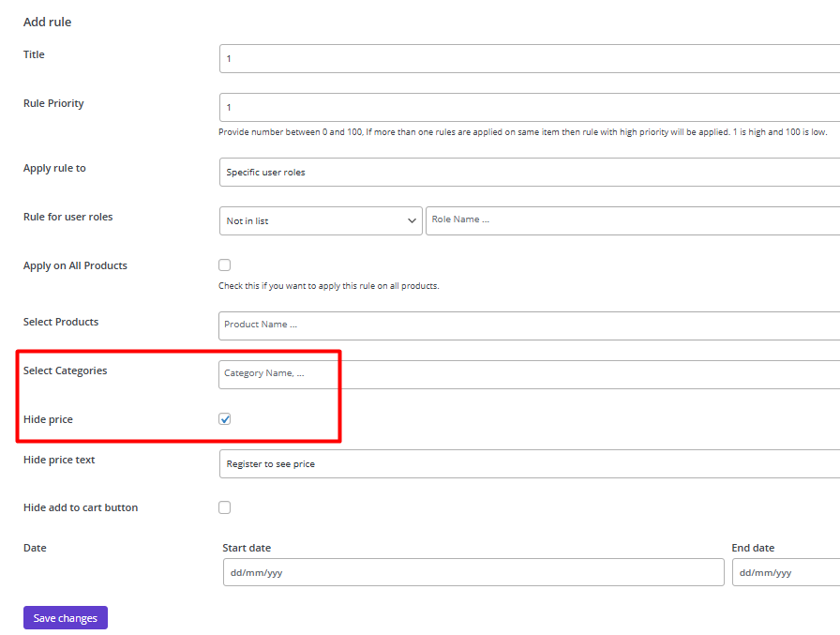Click the Add rule heading
This screenshot has width=840, height=635.
point(47,22)
